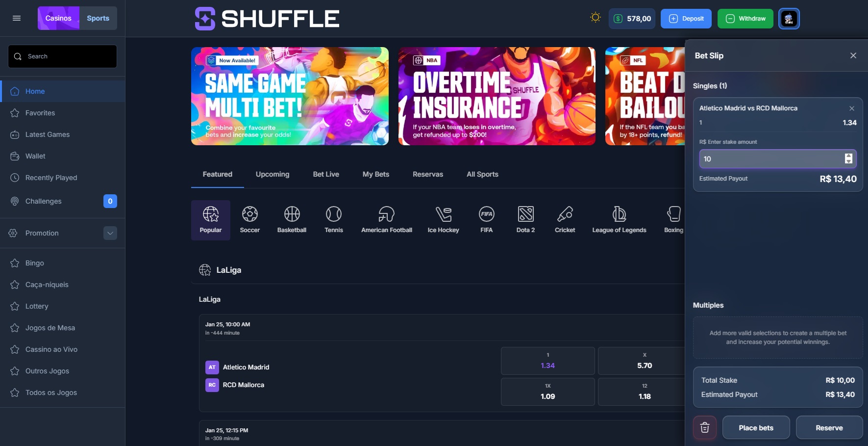Select the Soccer sport icon

pos(249,220)
